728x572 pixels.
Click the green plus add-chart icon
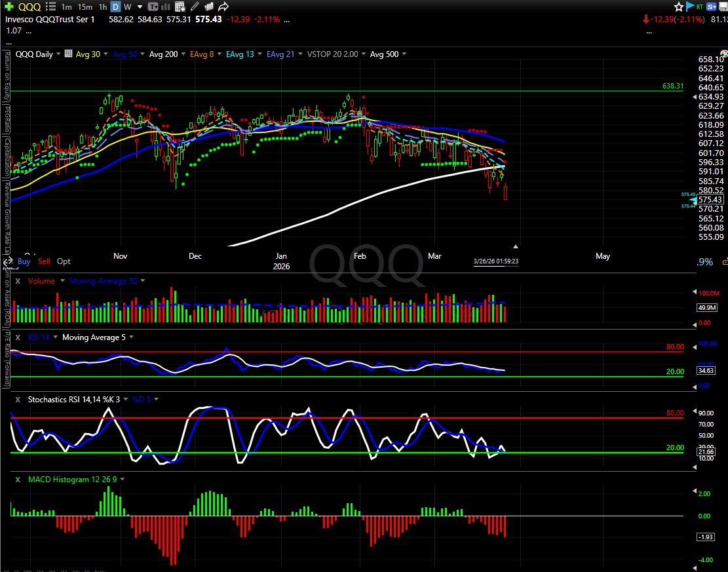click(x=9, y=7)
